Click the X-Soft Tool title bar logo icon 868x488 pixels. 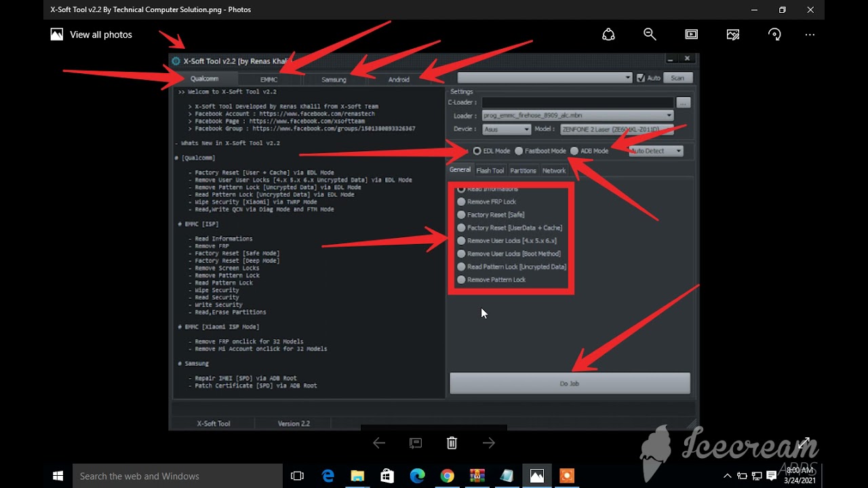click(x=176, y=61)
